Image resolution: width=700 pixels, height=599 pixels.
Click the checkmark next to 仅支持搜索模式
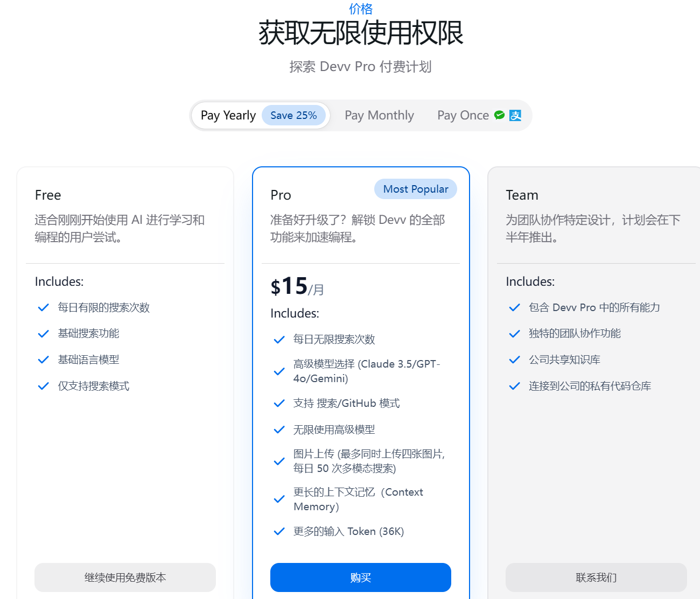tap(44, 386)
